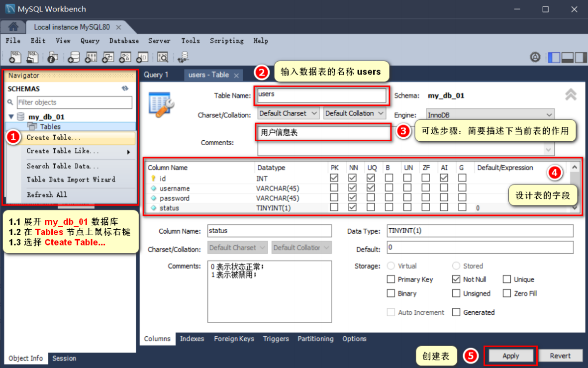Open the home screen tab icon
Image resolution: width=588 pixels, height=368 pixels.
[x=13, y=27]
